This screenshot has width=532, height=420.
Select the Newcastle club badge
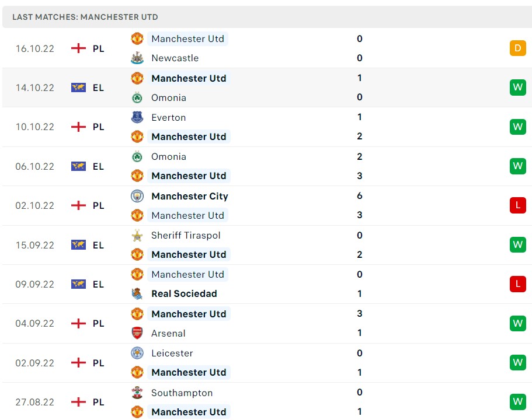click(x=137, y=58)
